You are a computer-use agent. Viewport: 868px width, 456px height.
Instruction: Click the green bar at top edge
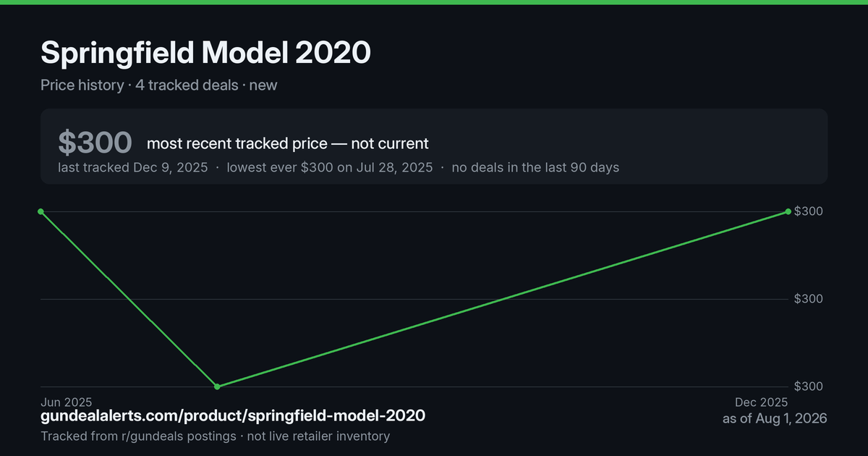click(x=434, y=2)
